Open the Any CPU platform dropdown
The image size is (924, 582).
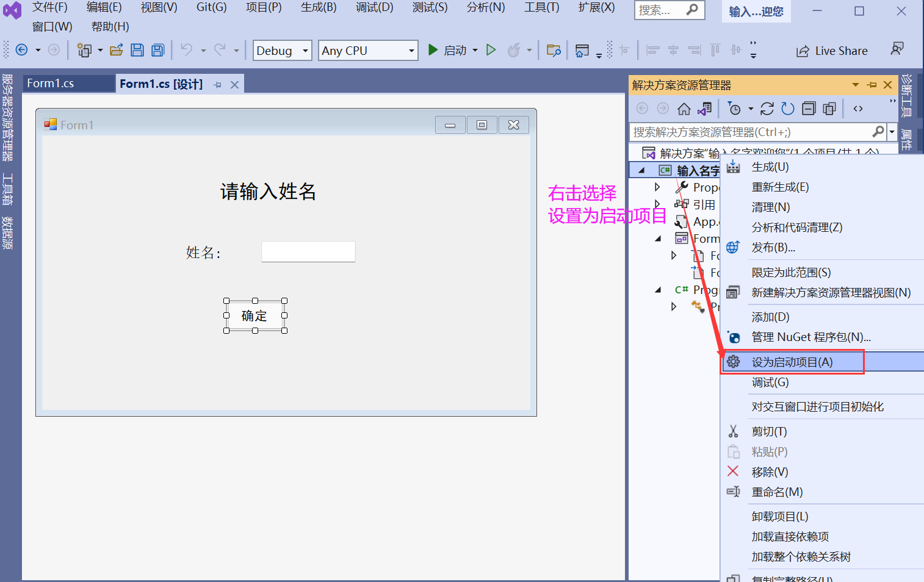coord(368,51)
